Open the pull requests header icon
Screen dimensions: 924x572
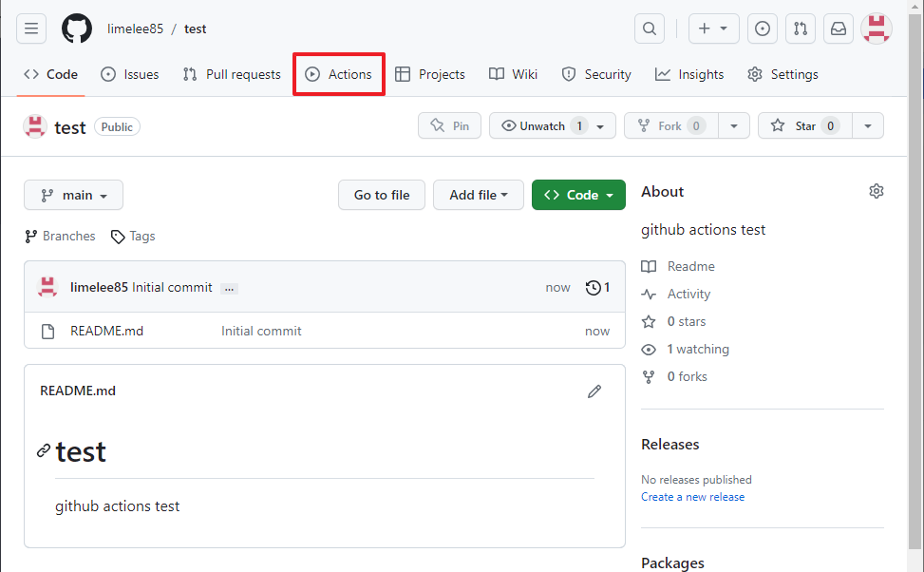(801, 29)
